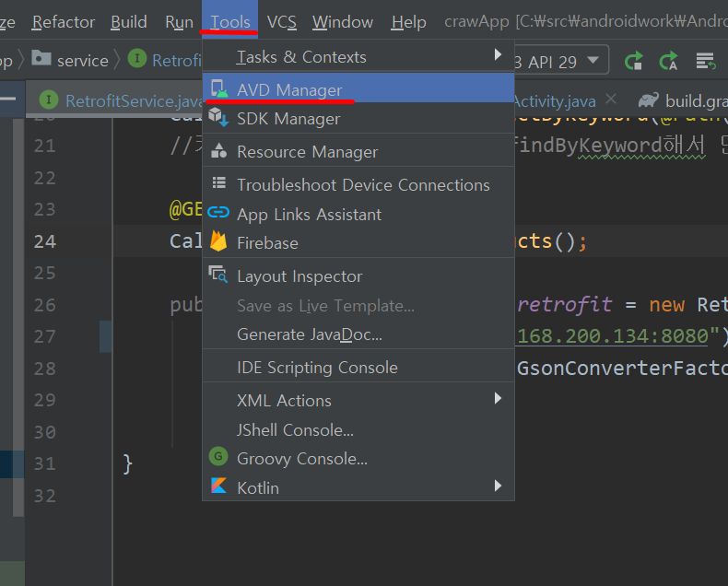
Task: Click the service folder breadcrumb
Action: click(x=83, y=61)
